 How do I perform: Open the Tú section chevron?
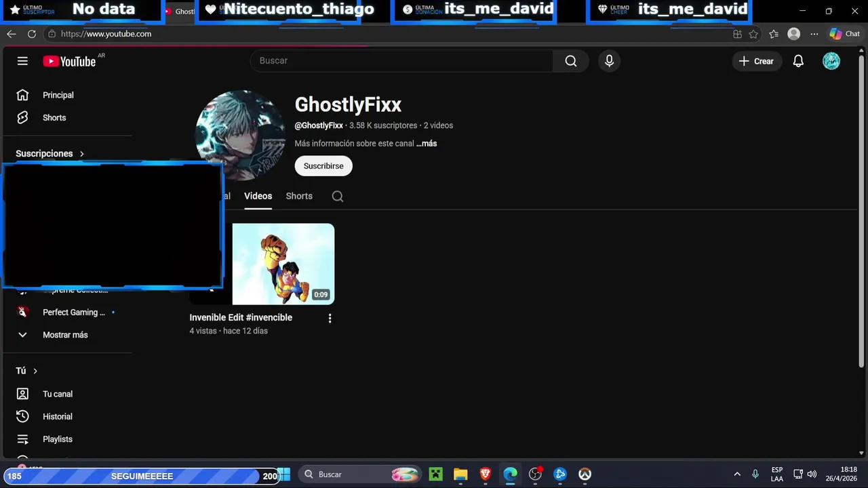pyautogui.click(x=35, y=371)
